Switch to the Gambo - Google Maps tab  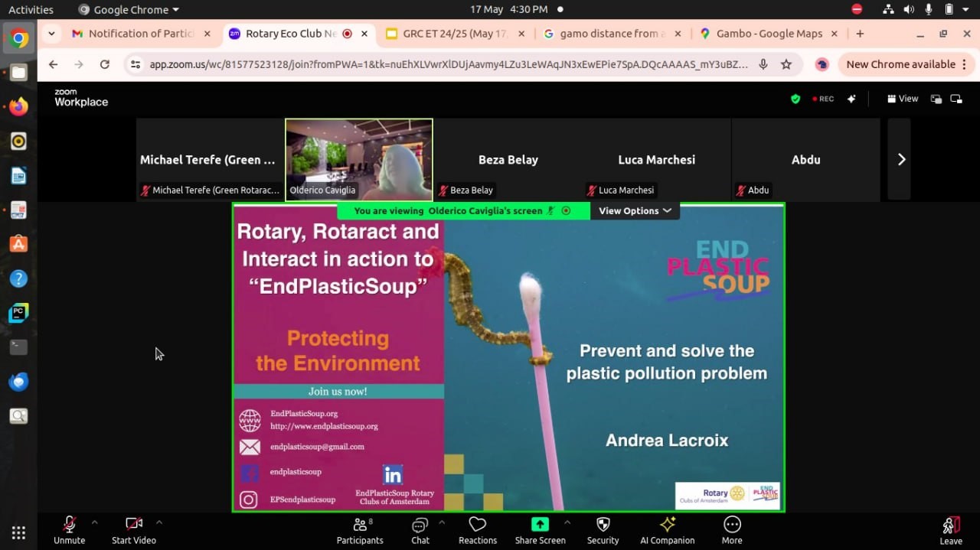768,34
